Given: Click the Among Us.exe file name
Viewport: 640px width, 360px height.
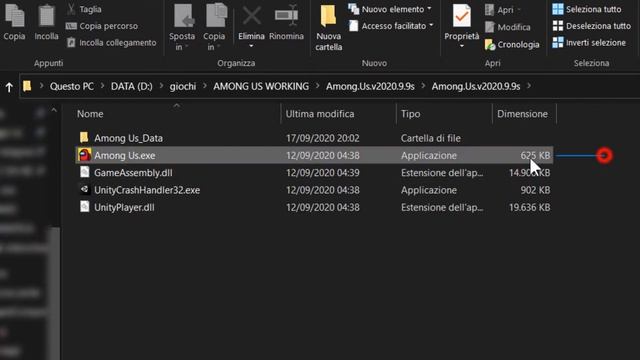Looking at the screenshot, I should pyautogui.click(x=124, y=156).
